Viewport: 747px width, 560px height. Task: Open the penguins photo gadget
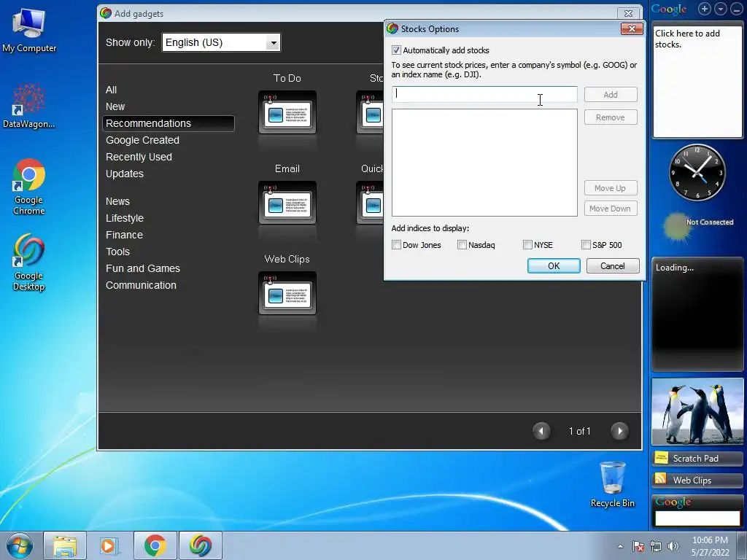click(697, 411)
